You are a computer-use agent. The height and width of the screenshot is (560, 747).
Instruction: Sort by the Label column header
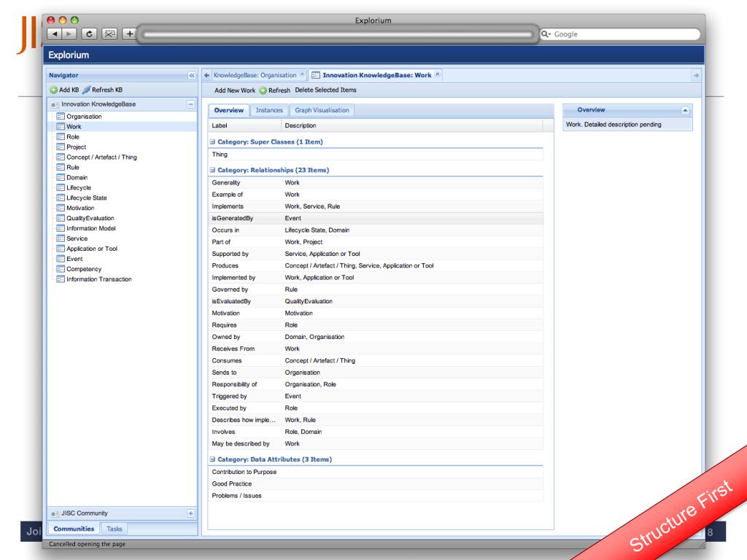[x=244, y=125]
